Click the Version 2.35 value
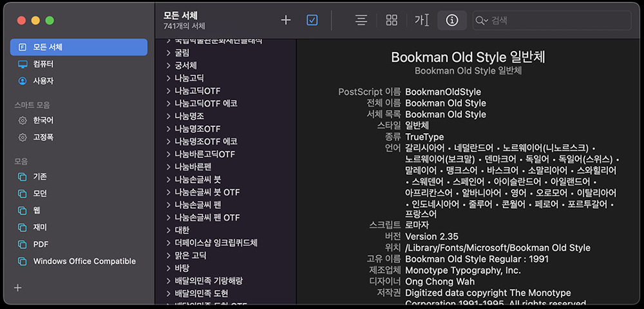The height and width of the screenshot is (309, 644). pyautogui.click(x=431, y=236)
